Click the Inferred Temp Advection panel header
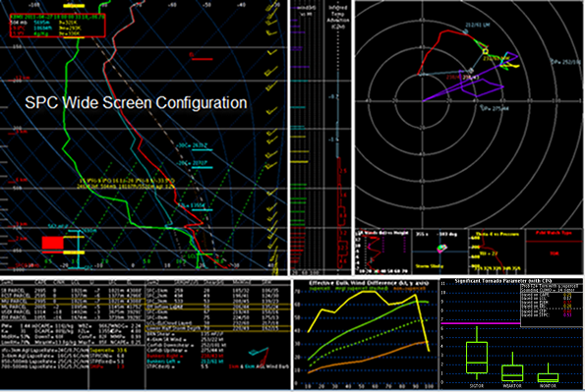The height and width of the screenshot is (392, 585). tap(337, 17)
